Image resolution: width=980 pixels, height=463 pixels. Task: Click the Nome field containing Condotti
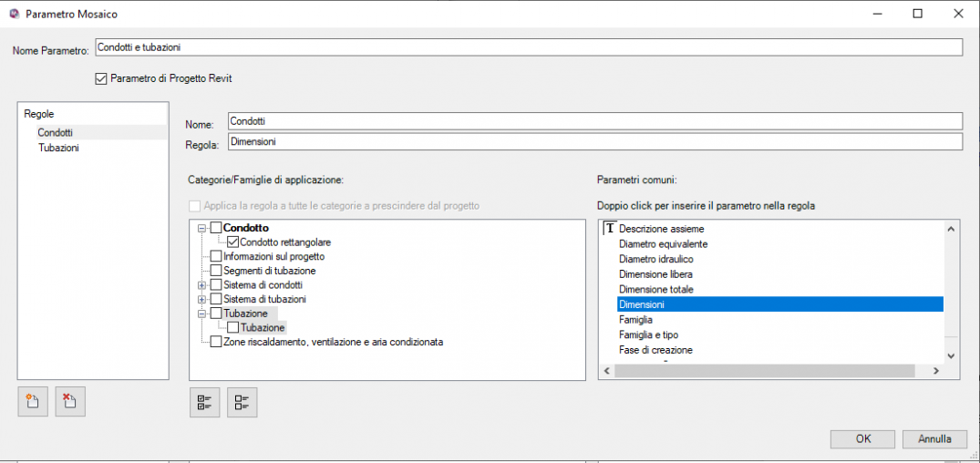point(595,120)
